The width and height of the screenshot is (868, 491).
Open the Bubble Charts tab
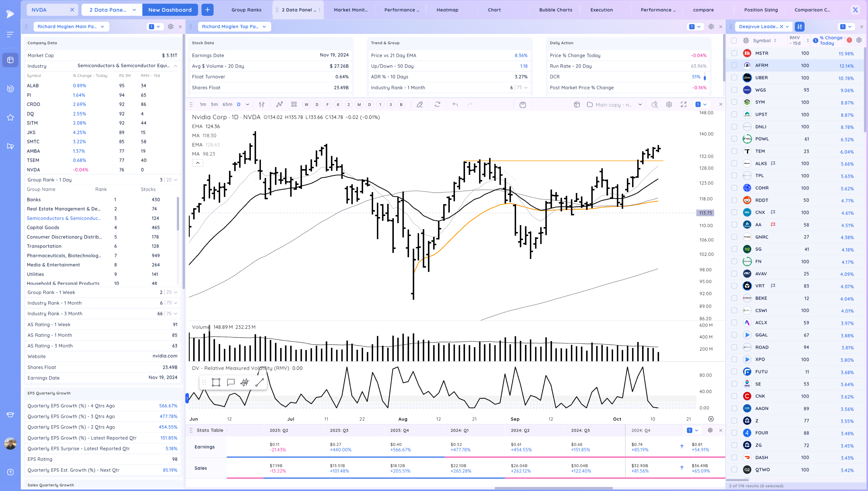pos(555,10)
